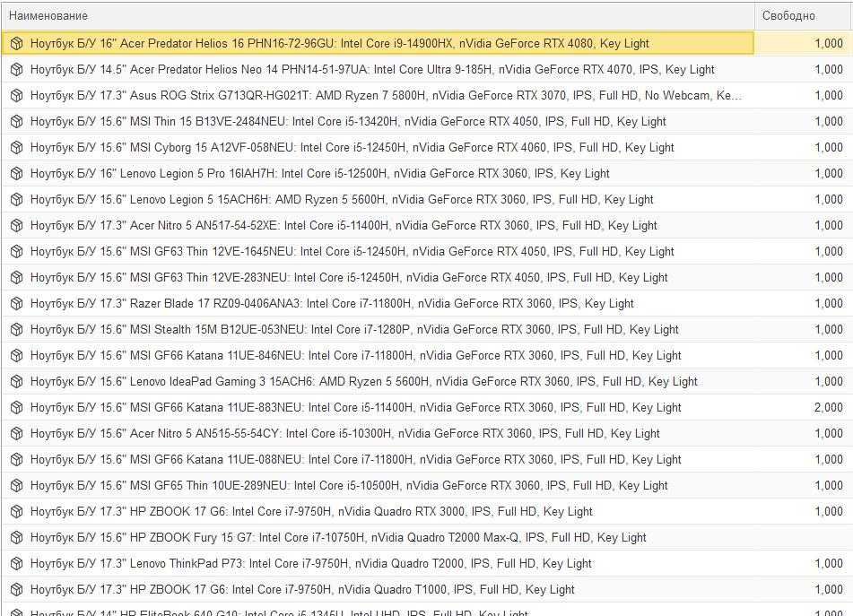Click item icon of MSI GF66 Katana 11UE-883NEU row
The height and width of the screenshot is (616, 853).
click(17, 408)
